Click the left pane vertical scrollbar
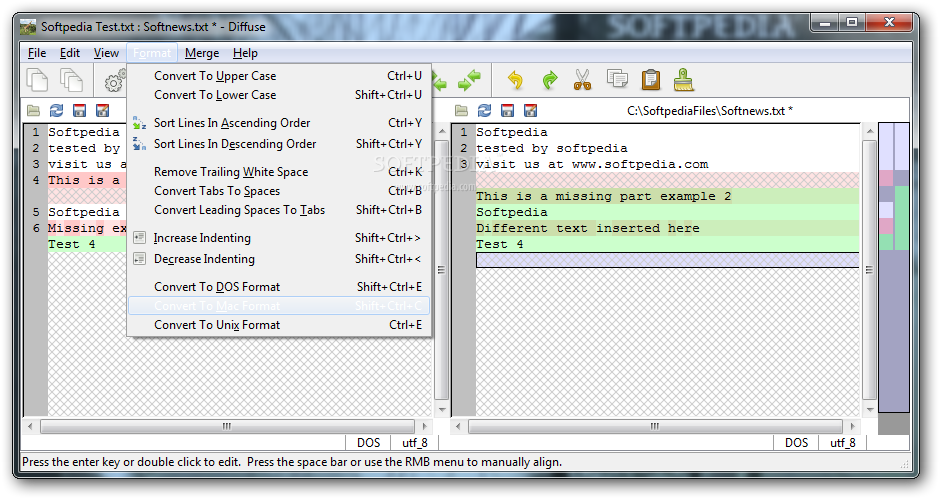 pyautogui.click(x=441, y=270)
